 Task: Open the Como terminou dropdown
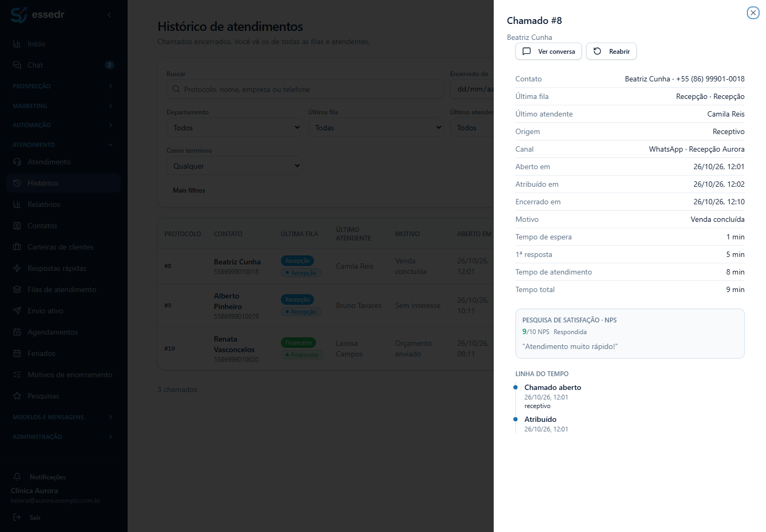(x=234, y=166)
